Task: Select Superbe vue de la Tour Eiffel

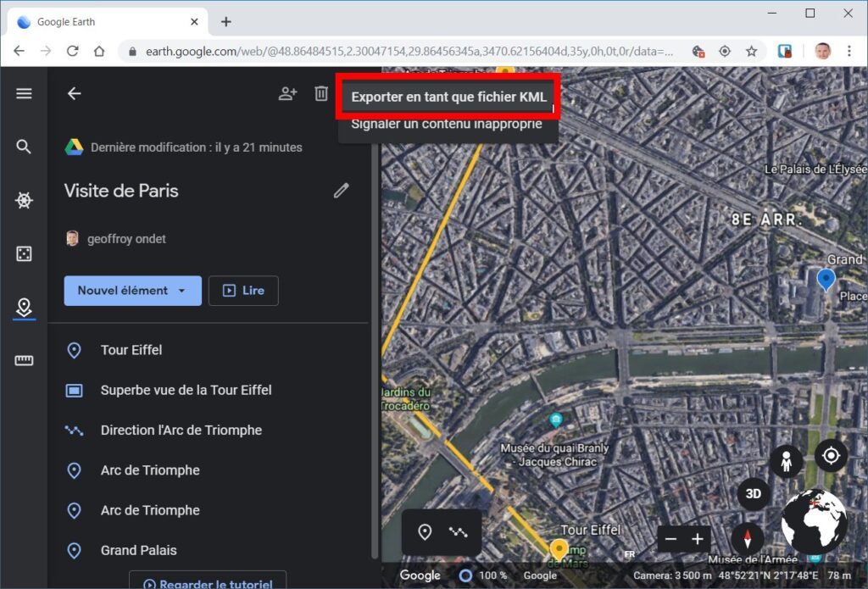Action: point(209,391)
